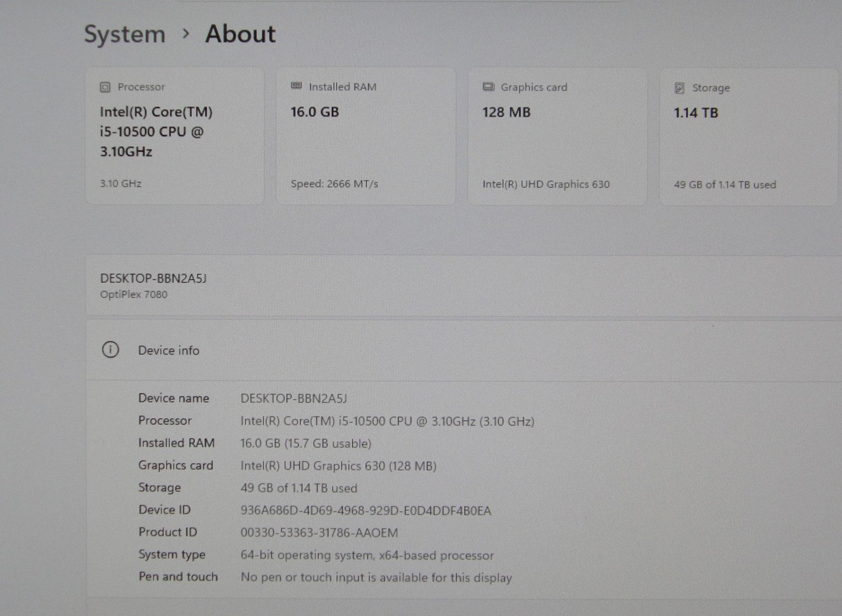Click the Processor chip icon
Viewport: 842px width, 616px height.
(x=105, y=87)
